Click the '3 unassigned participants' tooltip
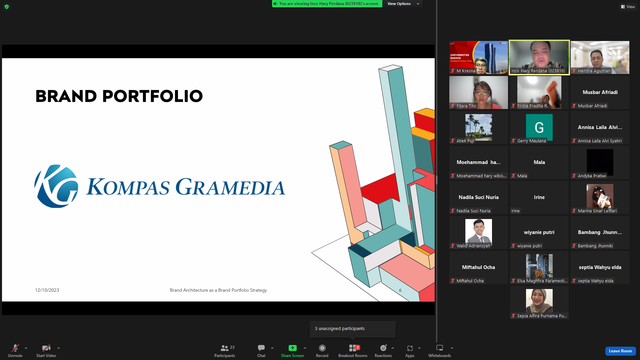 [353, 329]
